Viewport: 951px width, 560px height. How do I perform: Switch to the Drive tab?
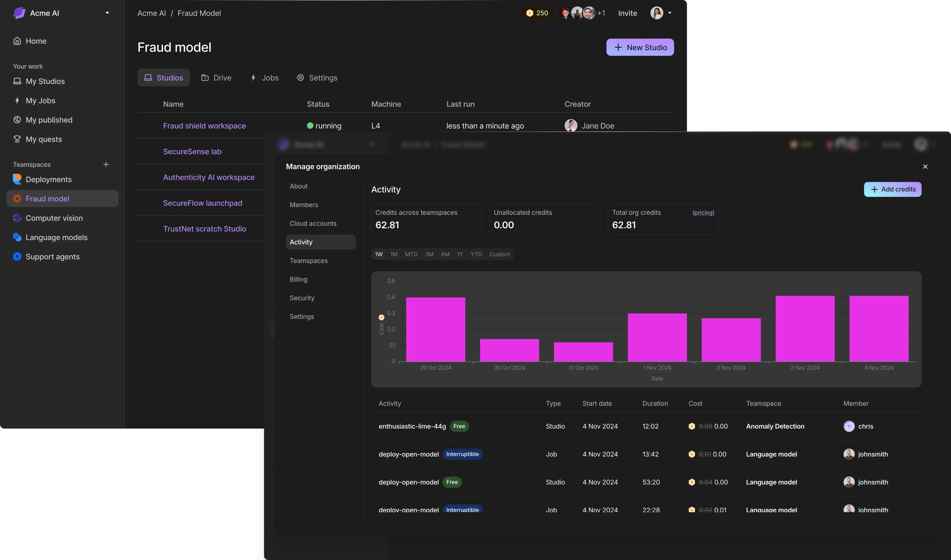tap(216, 78)
